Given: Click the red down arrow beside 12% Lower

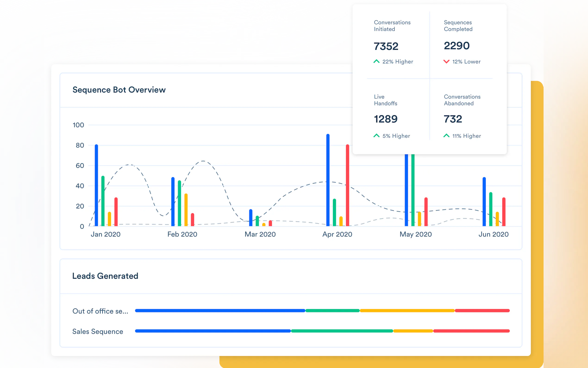Looking at the screenshot, I should tap(446, 61).
